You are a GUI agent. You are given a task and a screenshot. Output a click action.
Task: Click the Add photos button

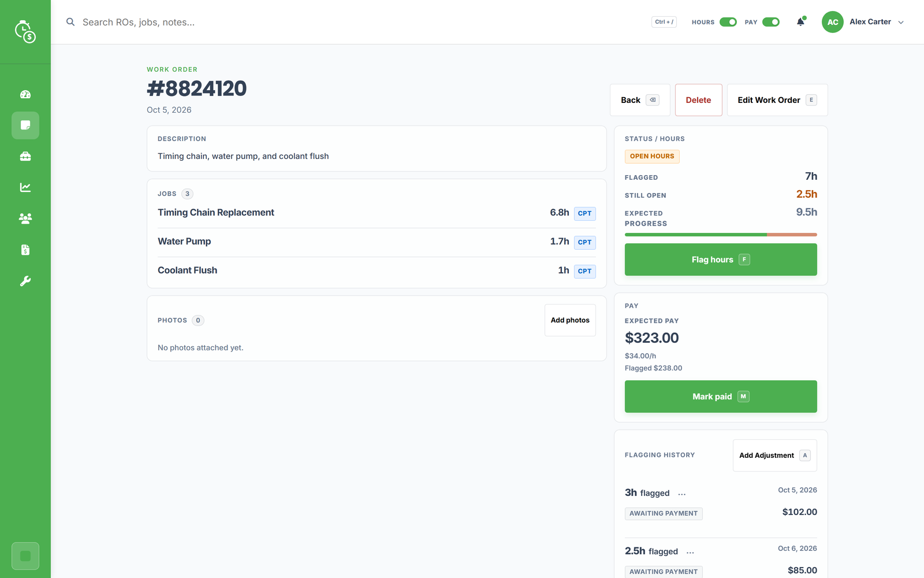click(x=570, y=320)
